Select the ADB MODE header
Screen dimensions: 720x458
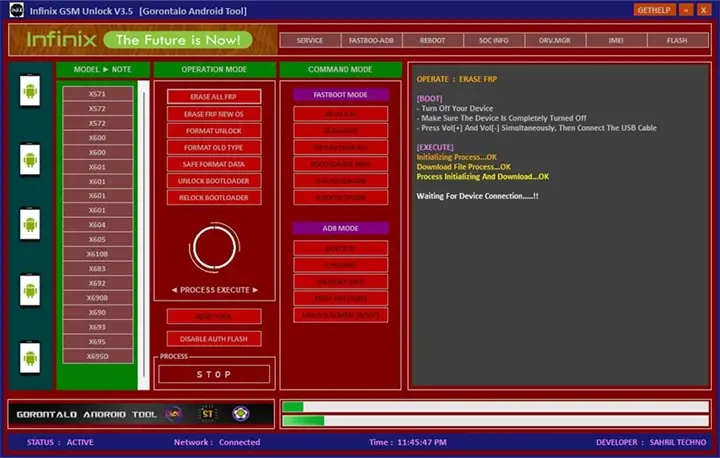[340, 228]
